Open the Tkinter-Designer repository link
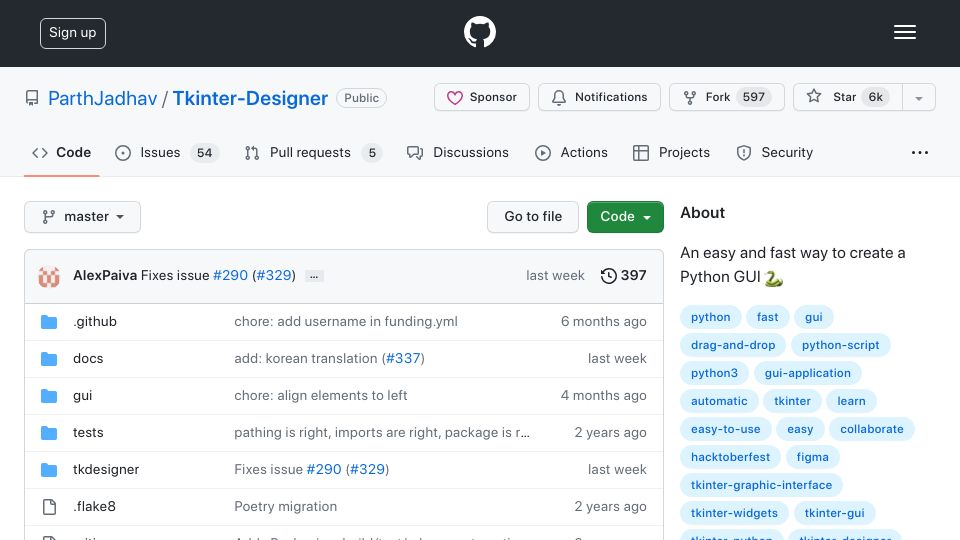The height and width of the screenshot is (540, 960). [250, 98]
